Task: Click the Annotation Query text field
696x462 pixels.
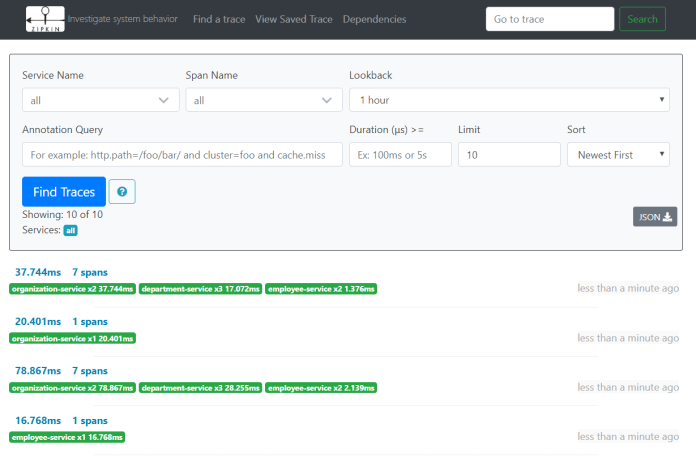Action: pos(181,155)
